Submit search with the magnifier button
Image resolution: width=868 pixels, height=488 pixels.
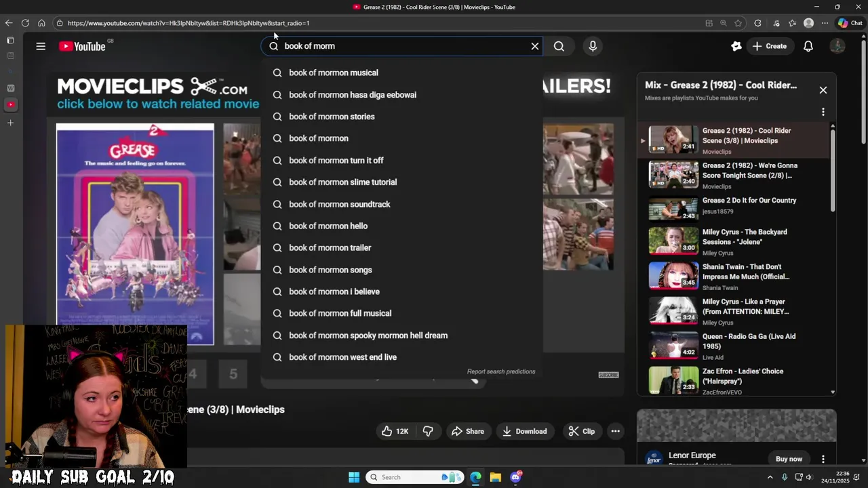559,46
